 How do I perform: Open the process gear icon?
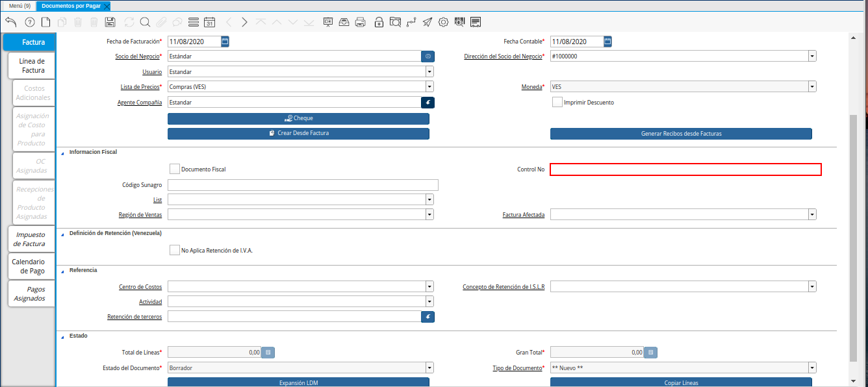(443, 22)
